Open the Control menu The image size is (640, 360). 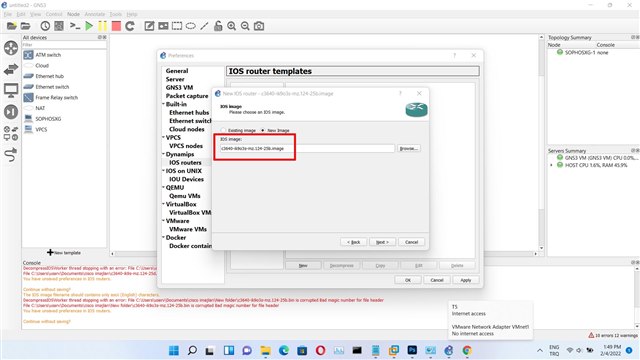(x=54, y=14)
